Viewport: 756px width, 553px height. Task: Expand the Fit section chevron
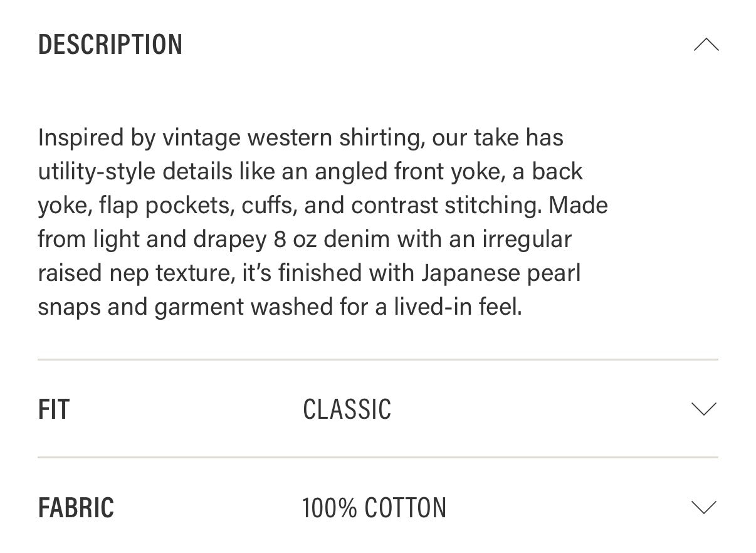click(703, 409)
